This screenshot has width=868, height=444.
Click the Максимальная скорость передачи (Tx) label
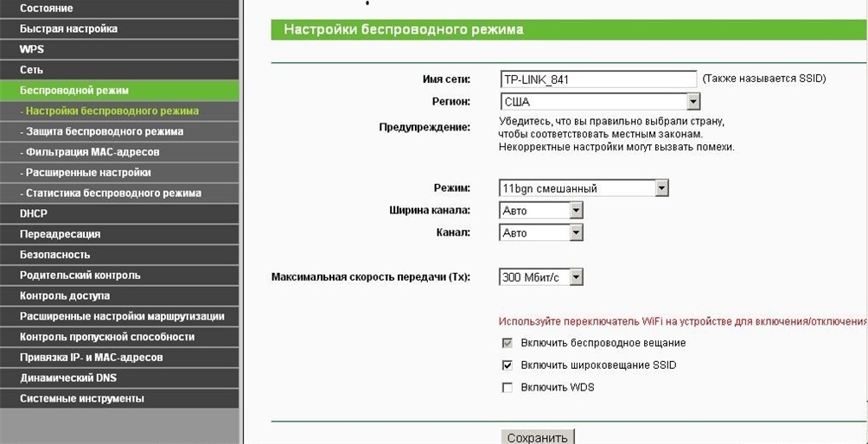coord(371,277)
